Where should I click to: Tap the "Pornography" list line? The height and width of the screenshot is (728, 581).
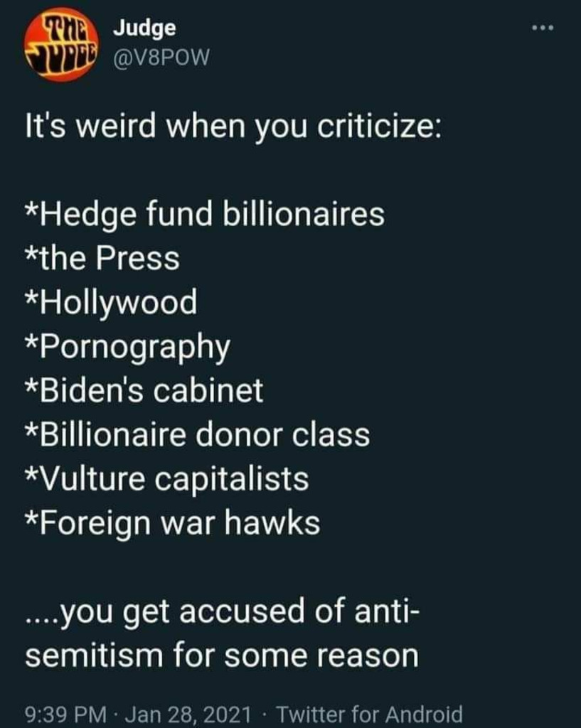coord(127,348)
